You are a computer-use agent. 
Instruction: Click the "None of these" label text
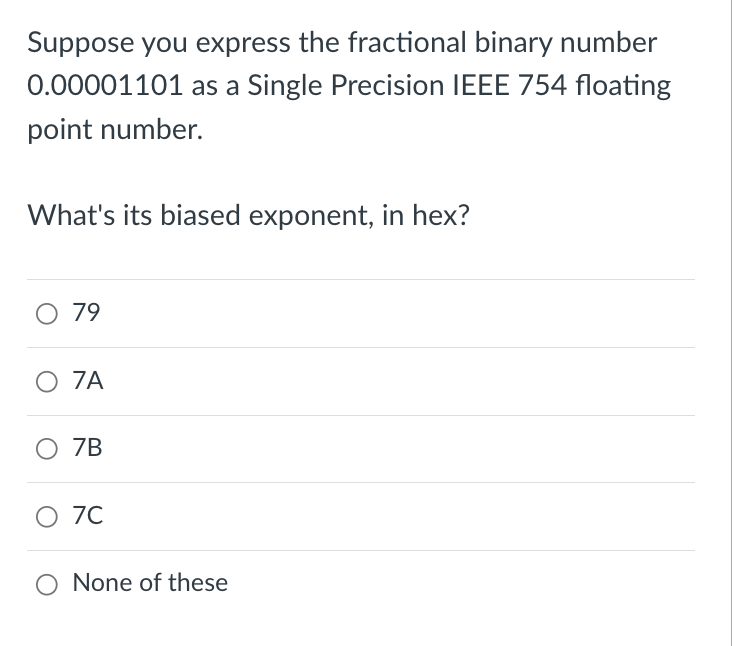pyautogui.click(x=150, y=582)
